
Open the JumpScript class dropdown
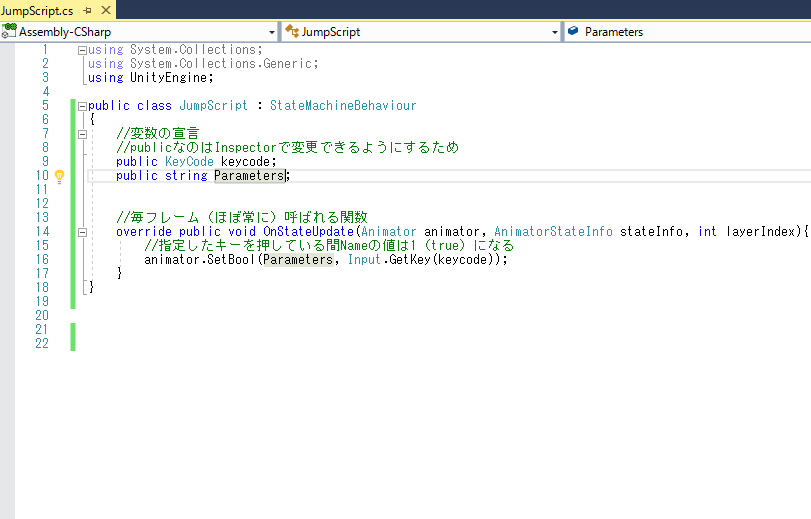(x=554, y=32)
